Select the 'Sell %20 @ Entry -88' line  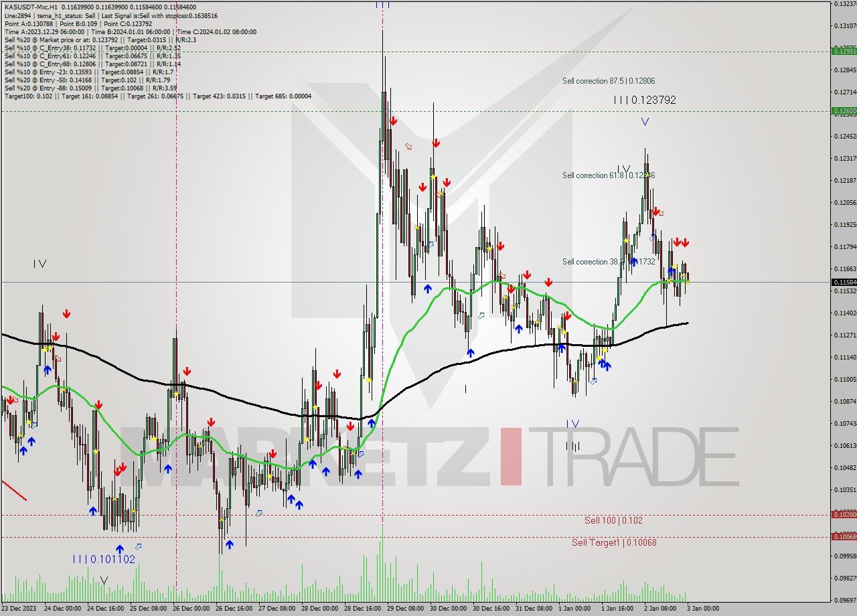point(90,88)
